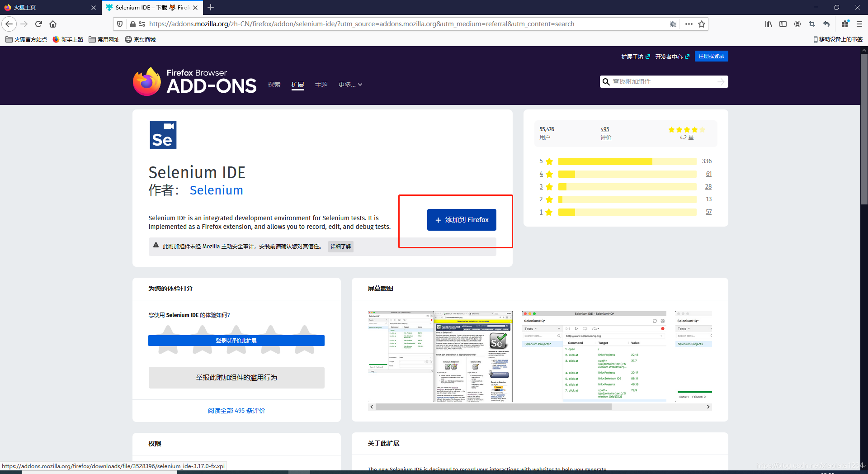868x474 pixels.
Task: Open the Selenium author link
Action: [216, 190]
